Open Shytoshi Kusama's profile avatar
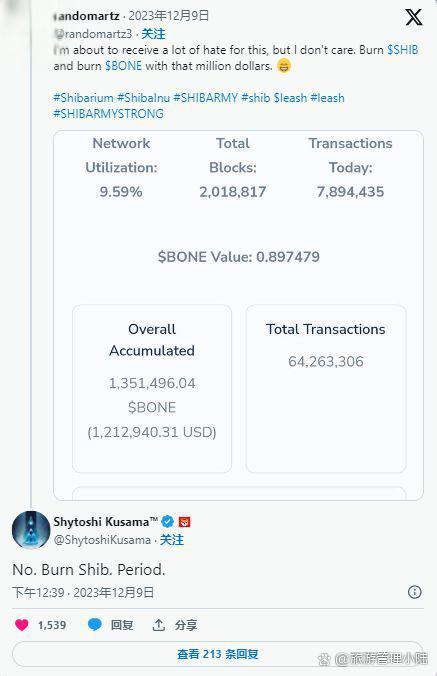The height and width of the screenshot is (676, 437). point(31,530)
